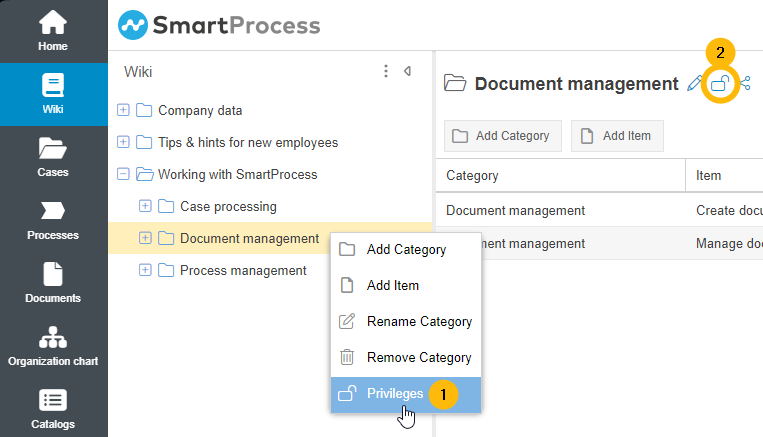
Task: Select Remove Category from context menu
Action: click(418, 357)
